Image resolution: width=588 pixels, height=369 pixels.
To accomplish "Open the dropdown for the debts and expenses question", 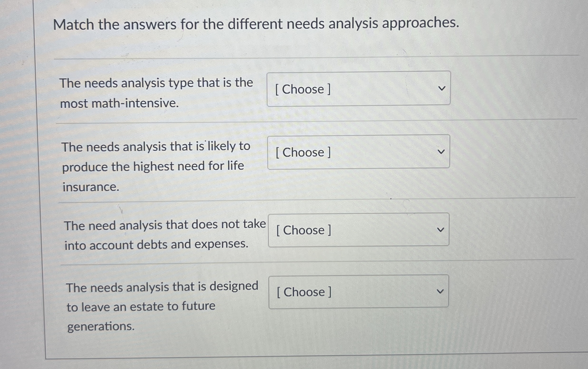I will click(358, 230).
